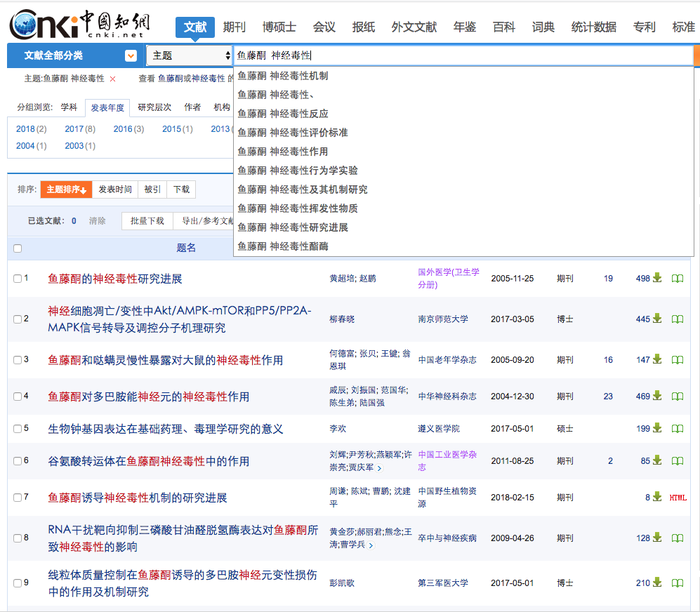The image size is (700, 612).
Task: Expand the 文献全部分类 orange arrow
Action: (131, 55)
